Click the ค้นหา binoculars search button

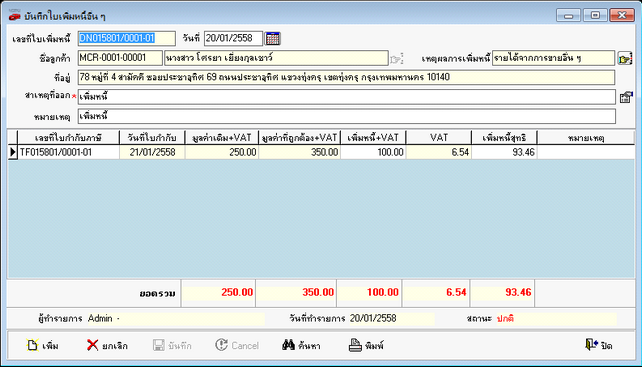tap(301, 346)
